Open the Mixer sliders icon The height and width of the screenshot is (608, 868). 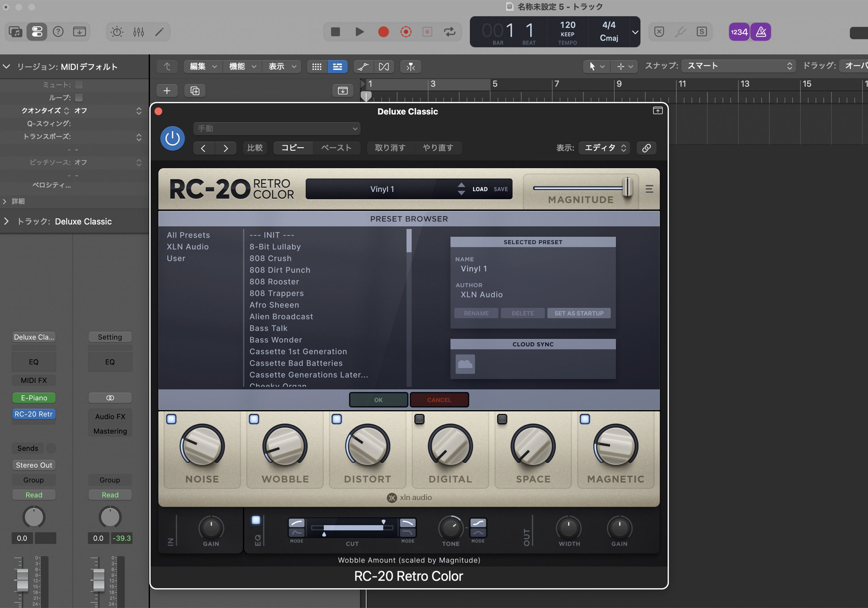(x=138, y=32)
